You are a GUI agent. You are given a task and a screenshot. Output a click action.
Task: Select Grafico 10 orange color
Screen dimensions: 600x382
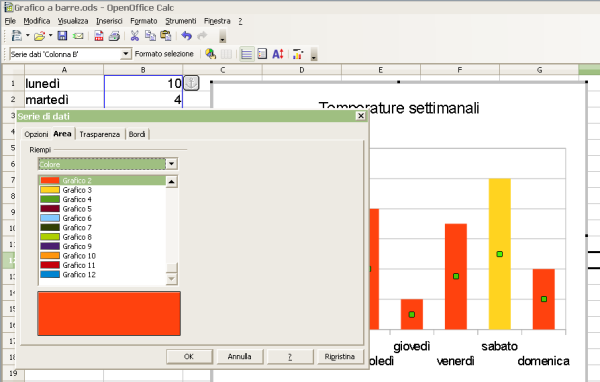coord(102,255)
